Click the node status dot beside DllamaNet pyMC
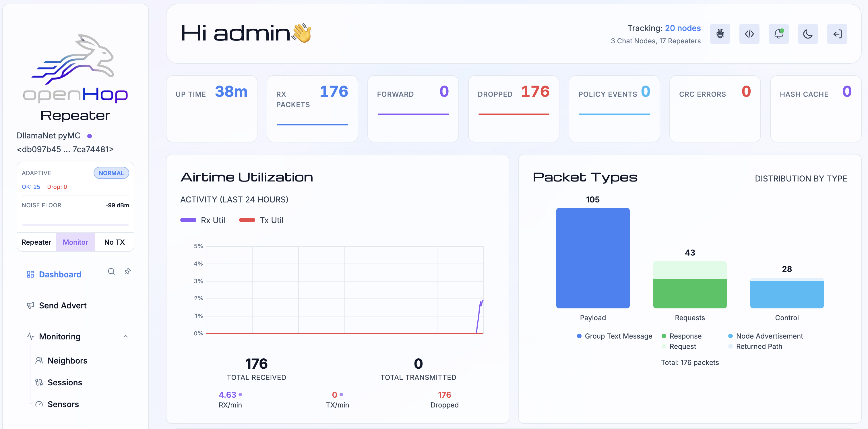 [90, 136]
